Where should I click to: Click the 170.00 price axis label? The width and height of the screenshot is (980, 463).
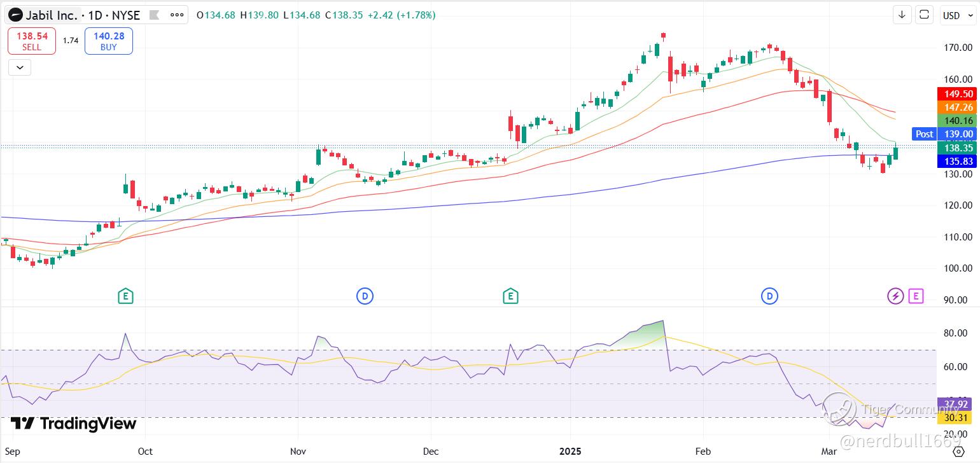(x=958, y=48)
